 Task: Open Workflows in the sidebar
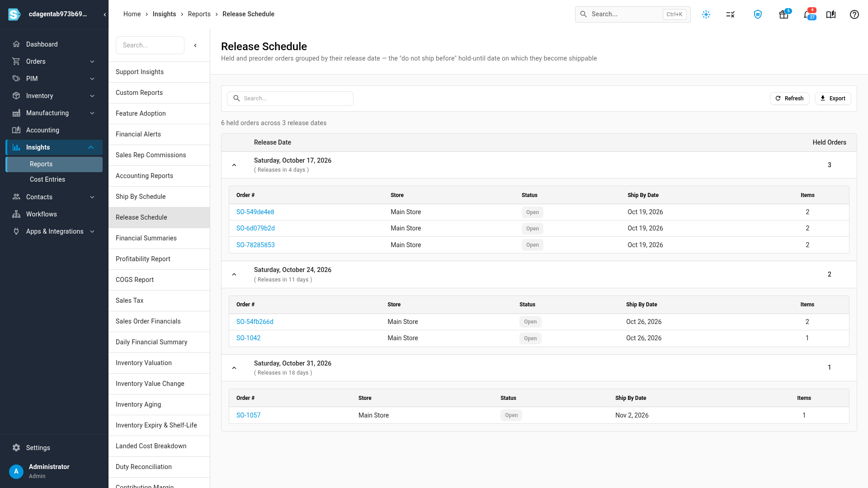coord(54,214)
